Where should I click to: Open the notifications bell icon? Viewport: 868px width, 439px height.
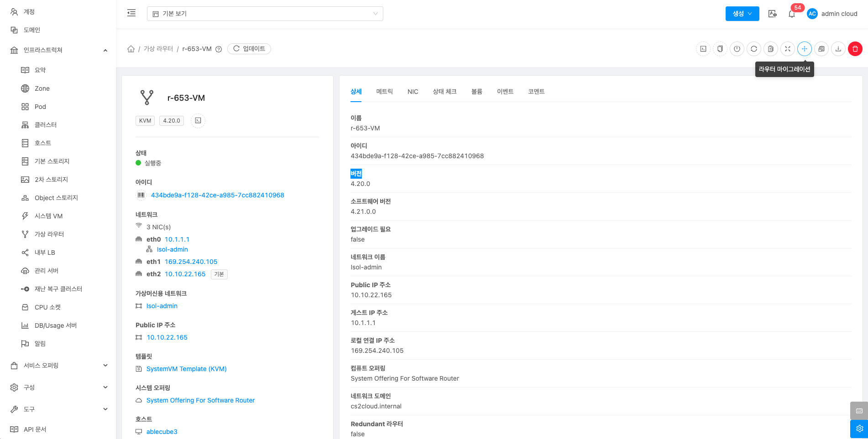791,14
